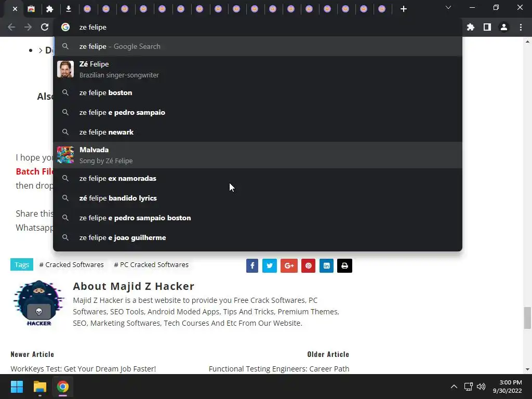Open 'About Majid Z Hacker' heading link

[134, 286]
